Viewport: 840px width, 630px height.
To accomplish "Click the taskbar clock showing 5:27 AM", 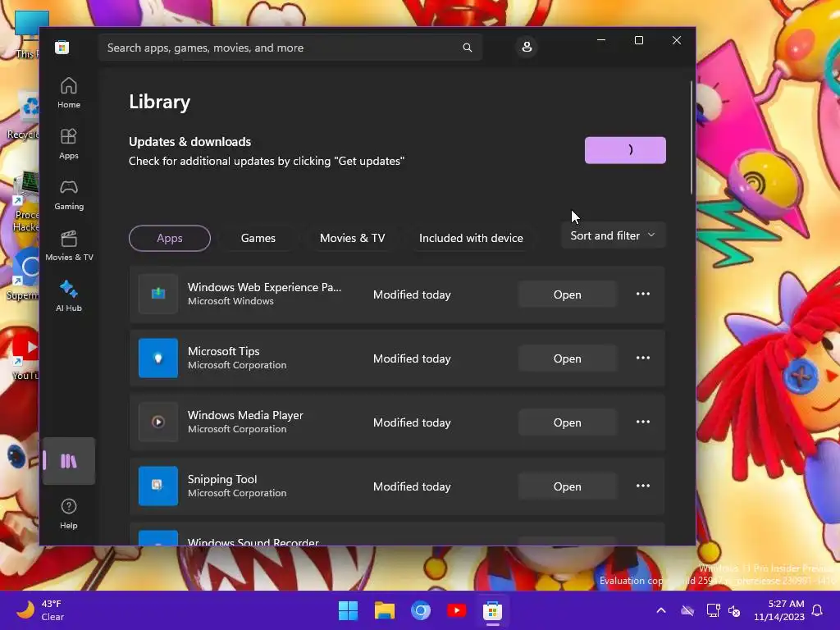I will 779,610.
